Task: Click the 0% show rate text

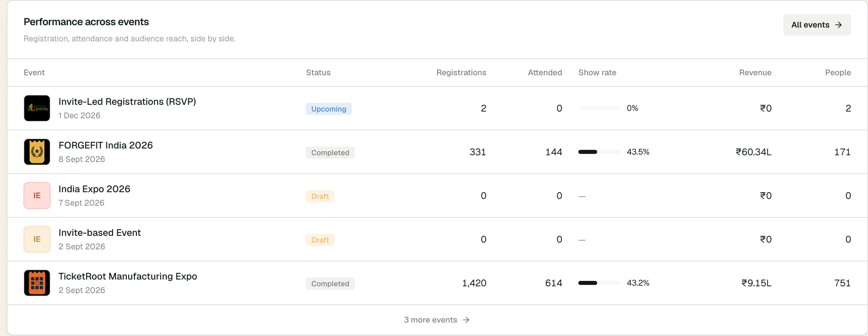Action: pyautogui.click(x=632, y=108)
